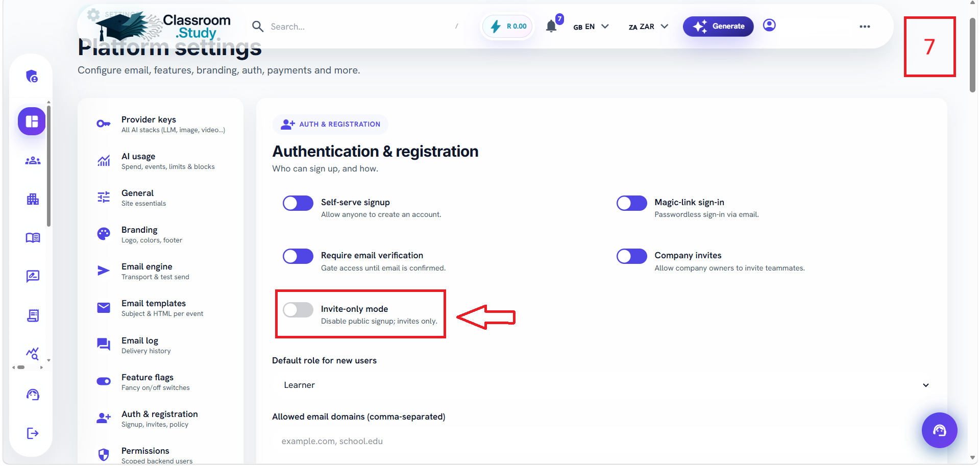Open the GB EN language dropdown
980x466 pixels.
591,27
